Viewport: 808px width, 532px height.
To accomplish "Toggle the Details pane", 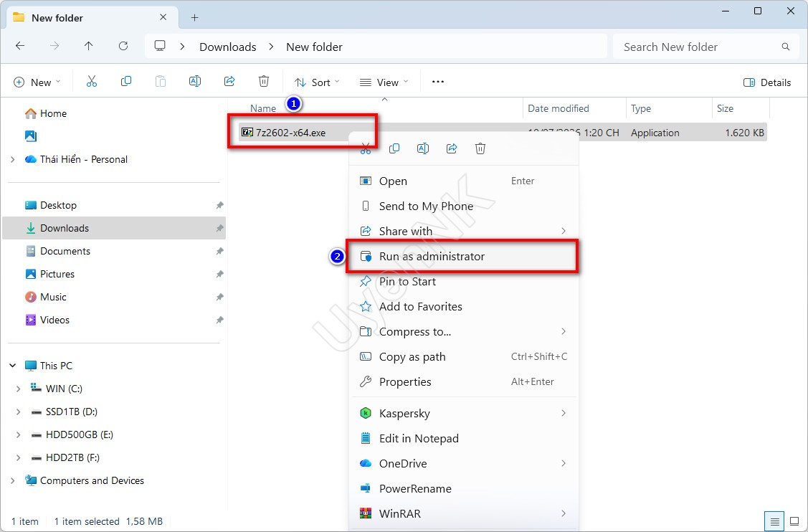I will pos(767,82).
